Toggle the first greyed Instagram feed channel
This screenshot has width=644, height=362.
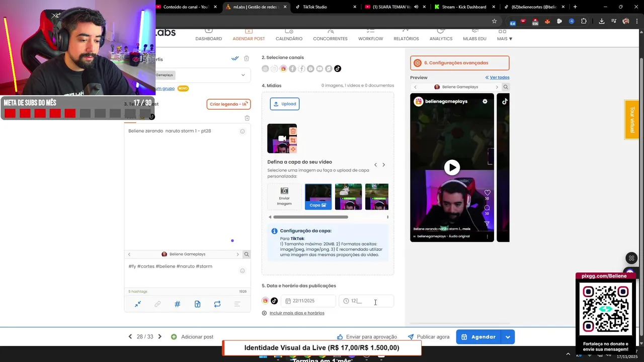tap(265, 69)
